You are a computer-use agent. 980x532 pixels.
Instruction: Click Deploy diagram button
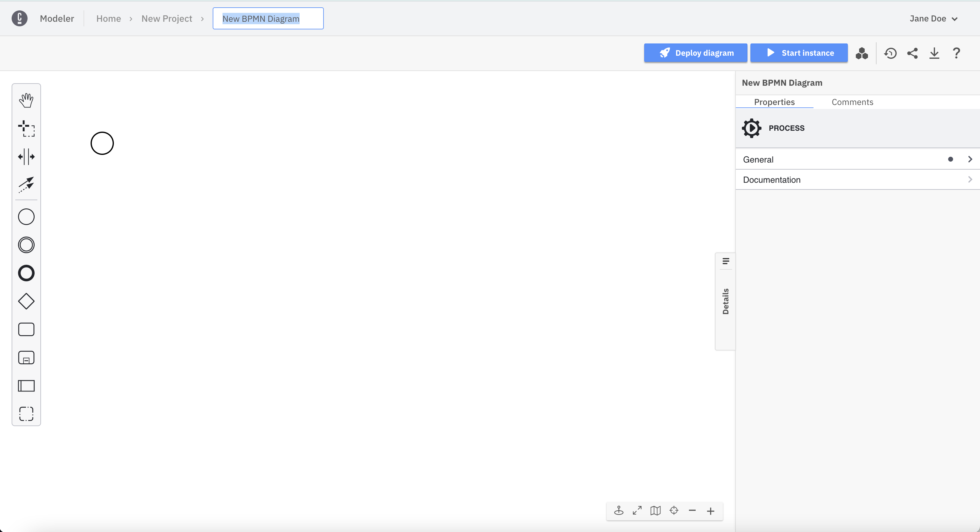(x=696, y=52)
